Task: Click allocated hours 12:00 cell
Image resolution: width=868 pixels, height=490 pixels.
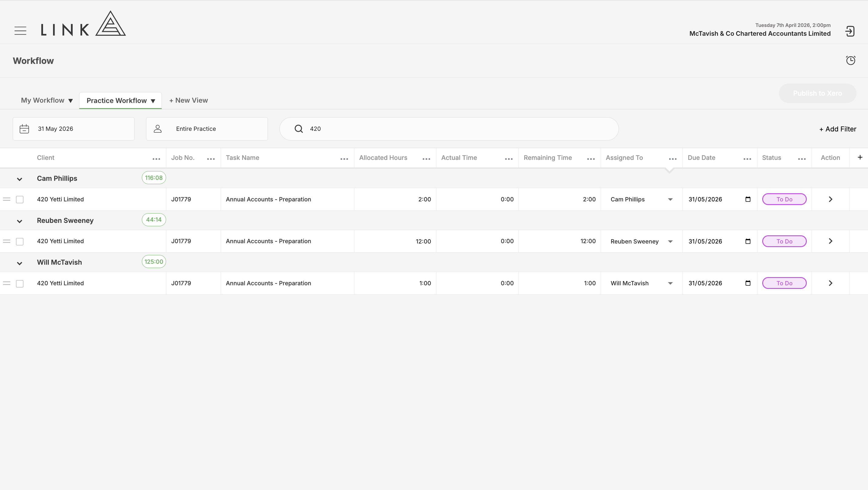Action: click(x=395, y=241)
